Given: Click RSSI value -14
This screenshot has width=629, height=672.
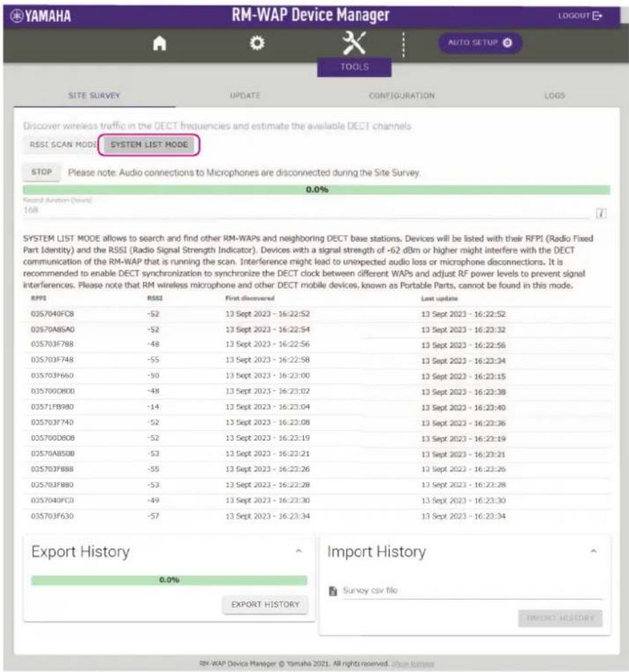Looking at the screenshot, I should [153, 407].
